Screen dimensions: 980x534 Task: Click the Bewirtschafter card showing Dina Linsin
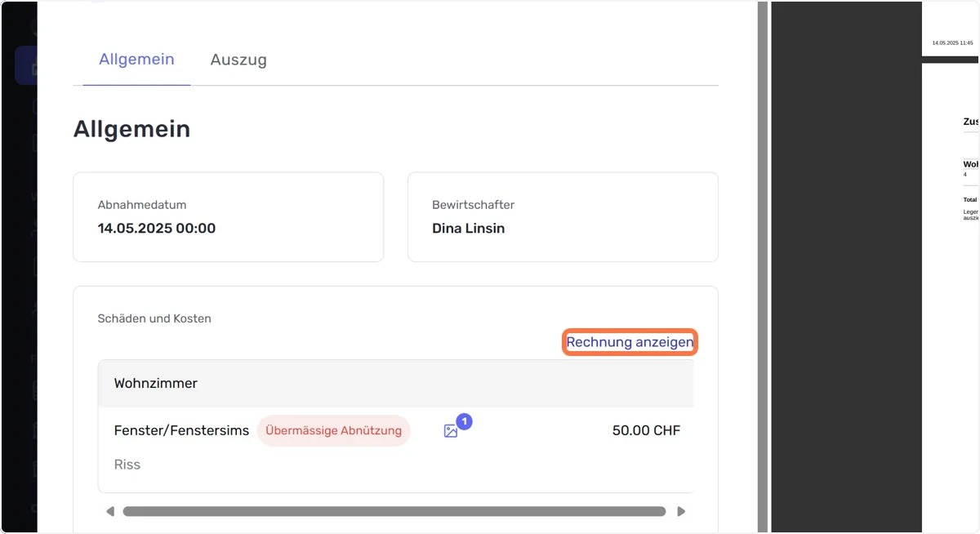(x=563, y=217)
